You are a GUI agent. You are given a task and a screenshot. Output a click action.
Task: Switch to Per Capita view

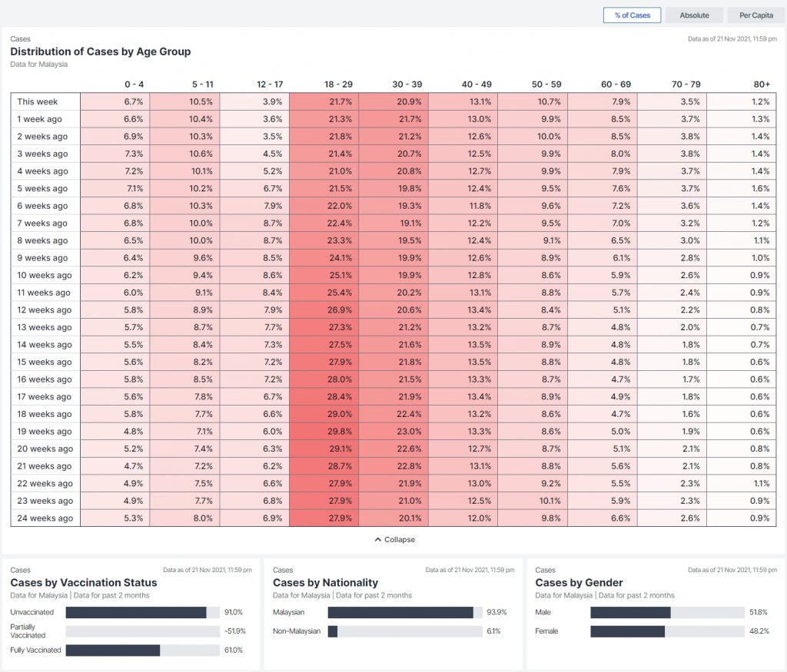(755, 15)
